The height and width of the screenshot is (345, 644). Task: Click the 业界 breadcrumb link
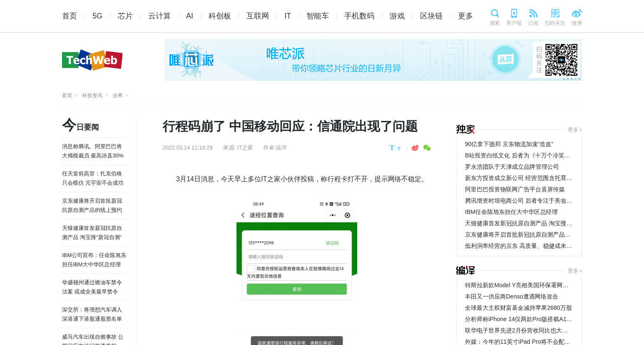click(x=117, y=95)
